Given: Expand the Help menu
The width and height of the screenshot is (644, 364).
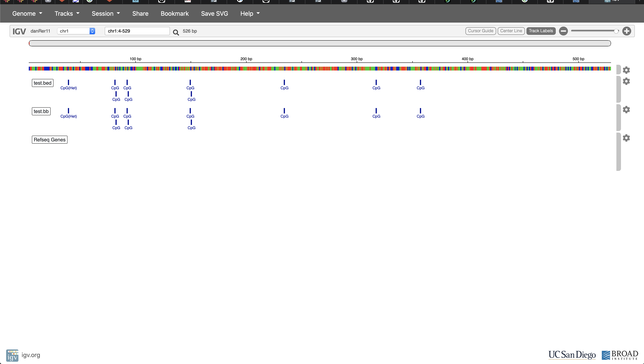Looking at the screenshot, I should pos(250,13).
